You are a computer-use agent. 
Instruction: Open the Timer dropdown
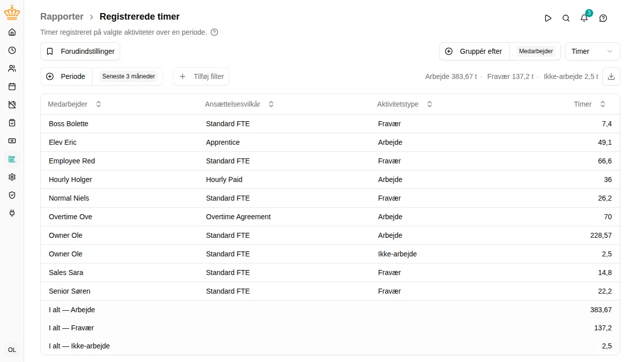point(593,51)
